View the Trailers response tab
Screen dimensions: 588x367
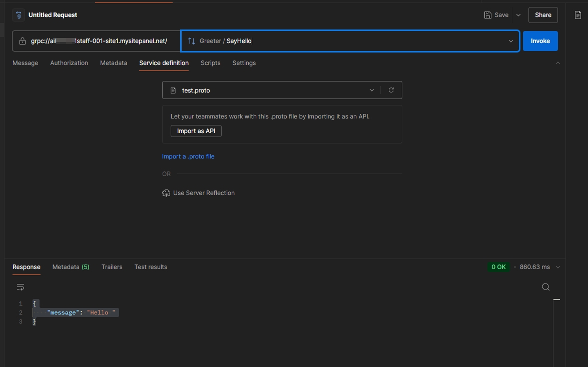point(112,266)
